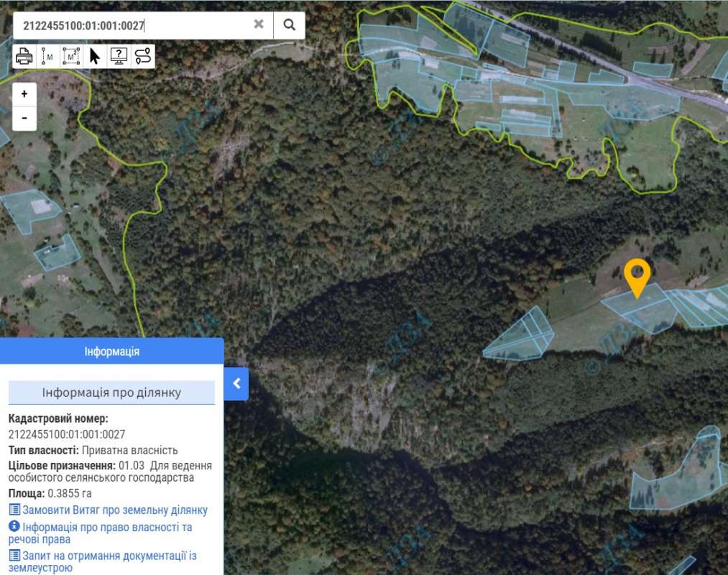Select the blue parcel left of orange pin
728x575 pixels.
coord(521,336)
